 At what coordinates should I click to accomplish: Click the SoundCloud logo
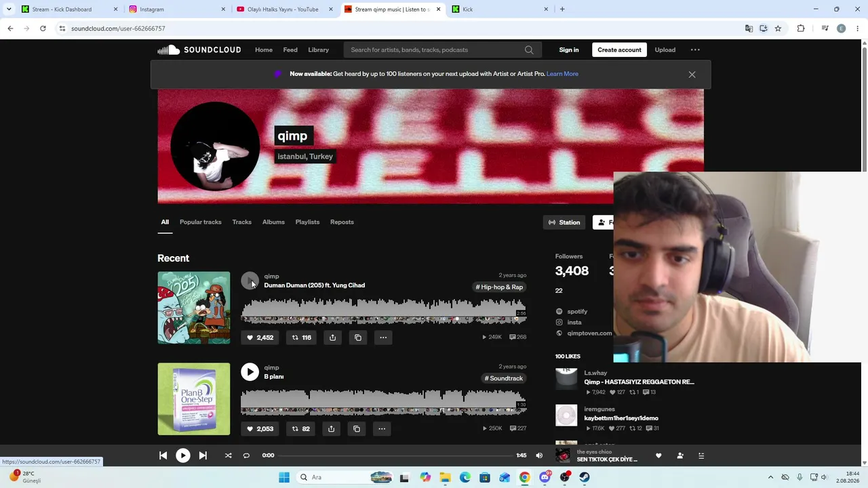tap(199, 49)
